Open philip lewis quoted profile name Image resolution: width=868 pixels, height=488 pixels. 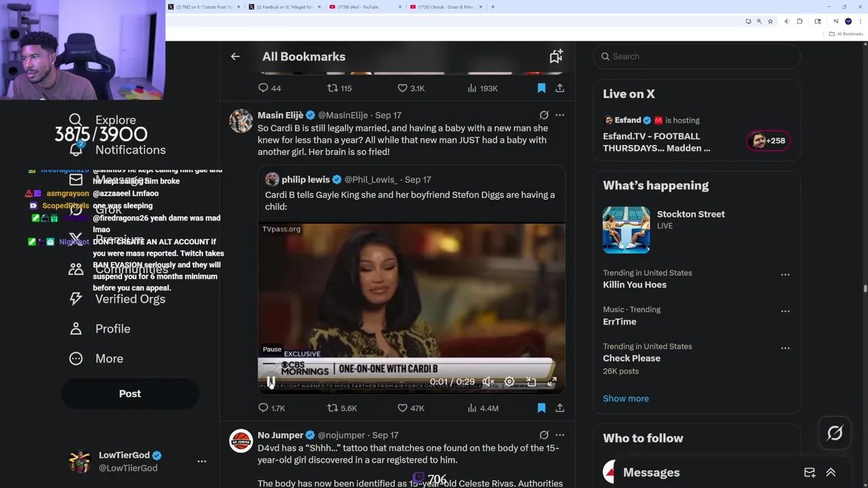pos(305,180)
